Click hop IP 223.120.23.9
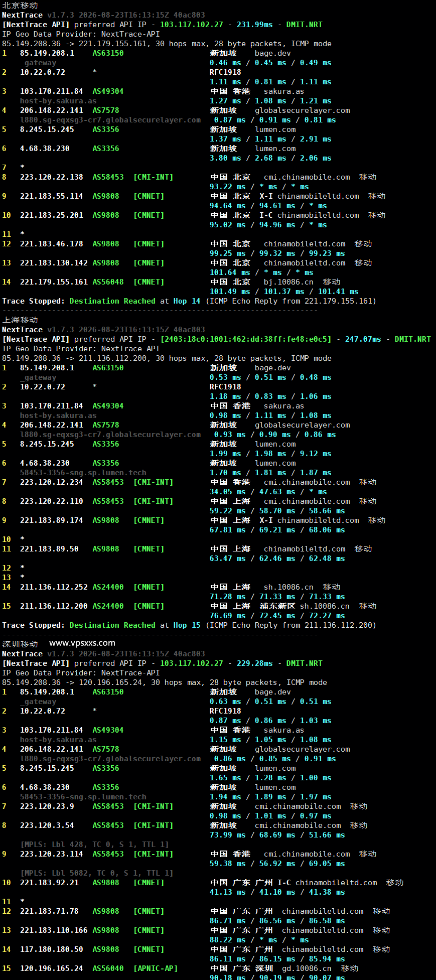This screenshot has width=436, height=980. (47, 806)
